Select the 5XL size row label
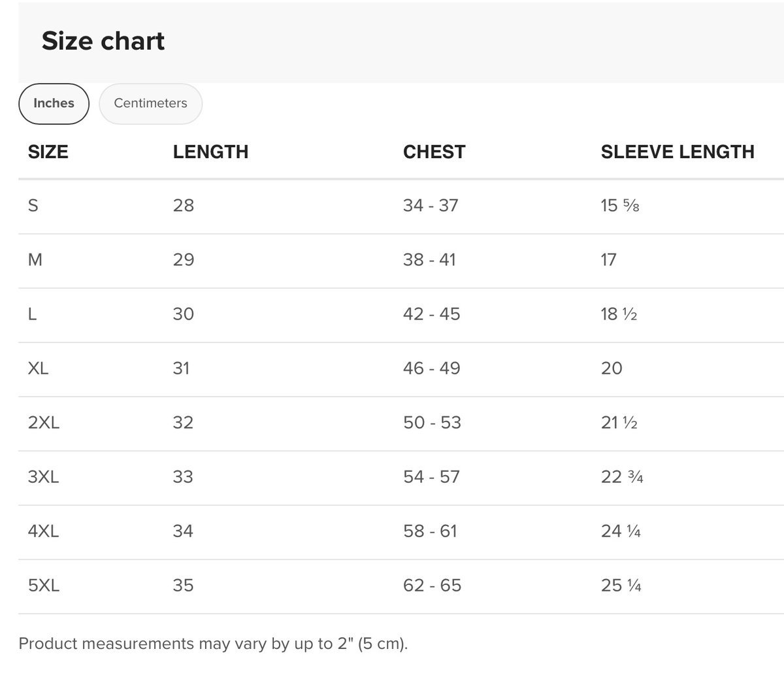The height and width of the screenshot is (694, 784). [x=43, y=585]
